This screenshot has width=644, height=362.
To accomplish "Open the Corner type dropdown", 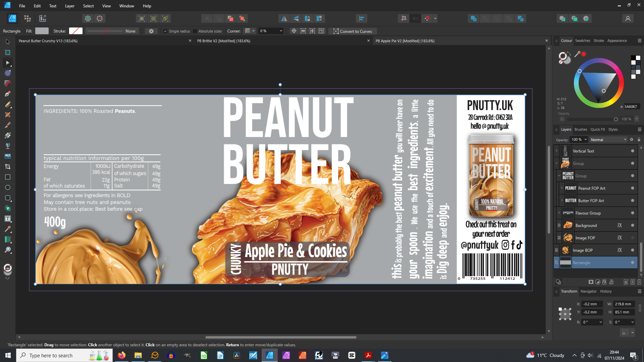I will 250,31.
